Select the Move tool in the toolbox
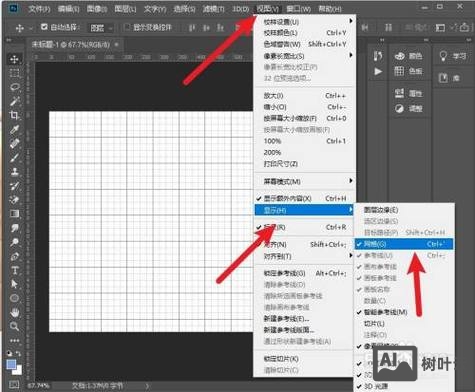The height and width of the screenshot is (392, 475). [x=14, y=59]
